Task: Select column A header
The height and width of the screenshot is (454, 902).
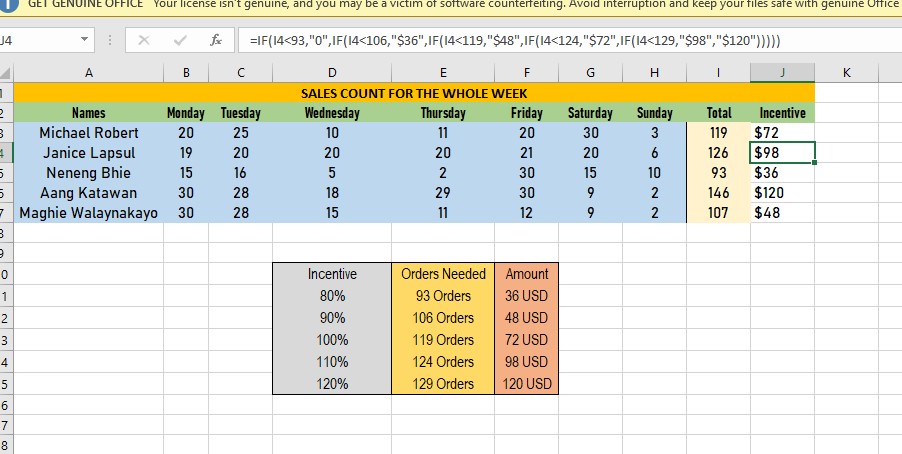Action: [88, 73]
